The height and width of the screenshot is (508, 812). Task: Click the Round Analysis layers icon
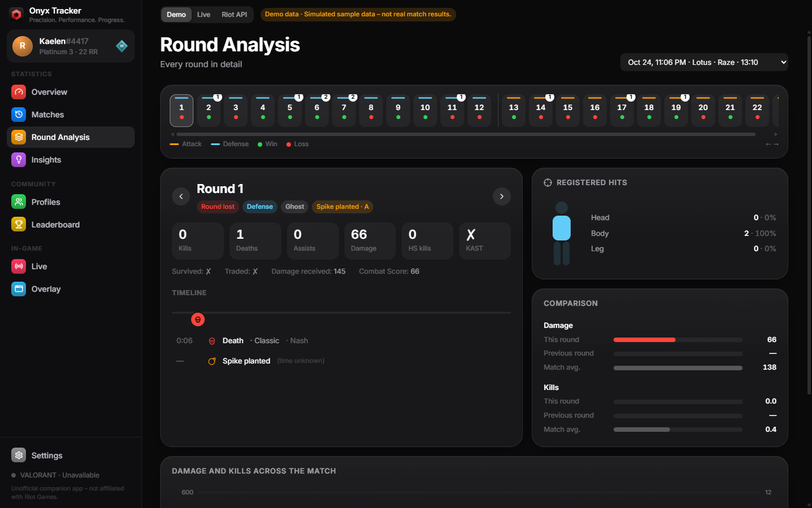[19, 137]
